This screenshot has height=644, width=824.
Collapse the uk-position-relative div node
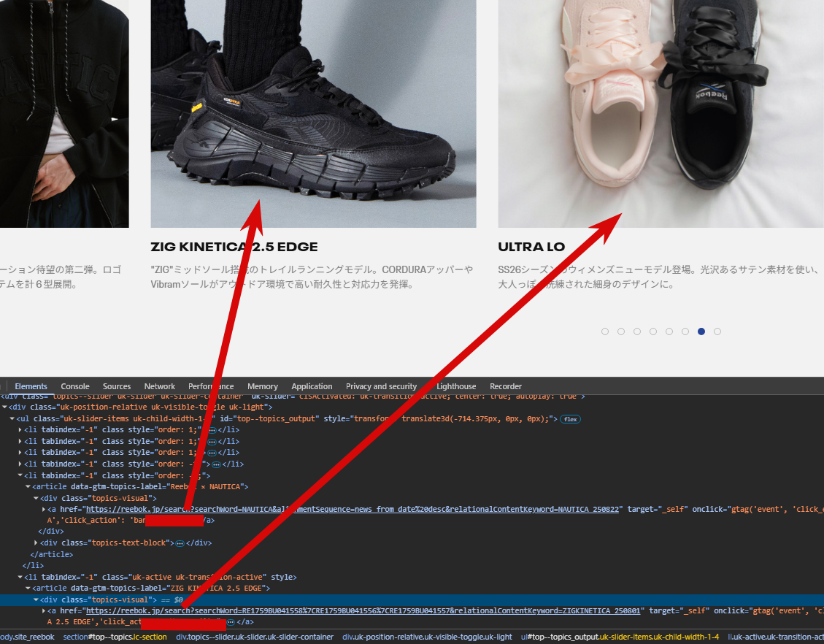point(4,407)
